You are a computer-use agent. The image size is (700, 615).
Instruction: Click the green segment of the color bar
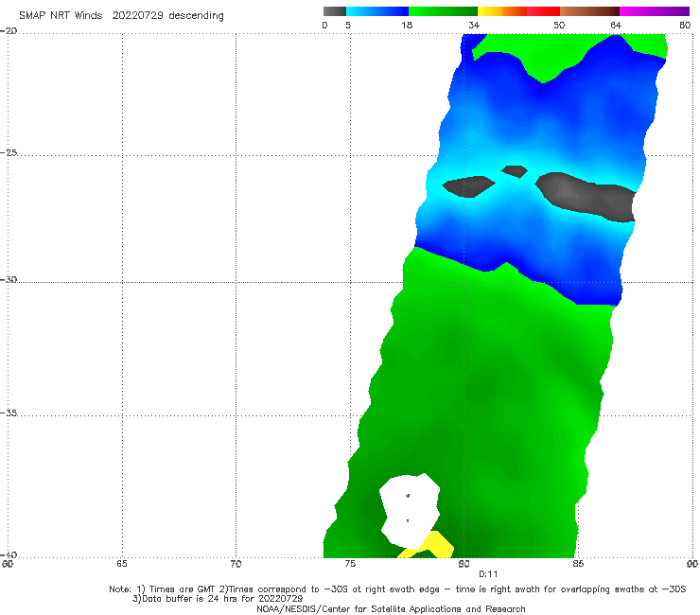pos(443,11)
